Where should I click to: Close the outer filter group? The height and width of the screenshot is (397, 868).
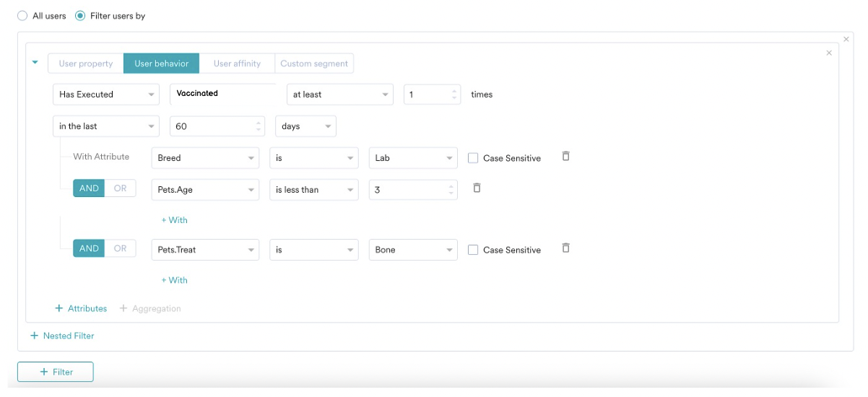[846, 39]
